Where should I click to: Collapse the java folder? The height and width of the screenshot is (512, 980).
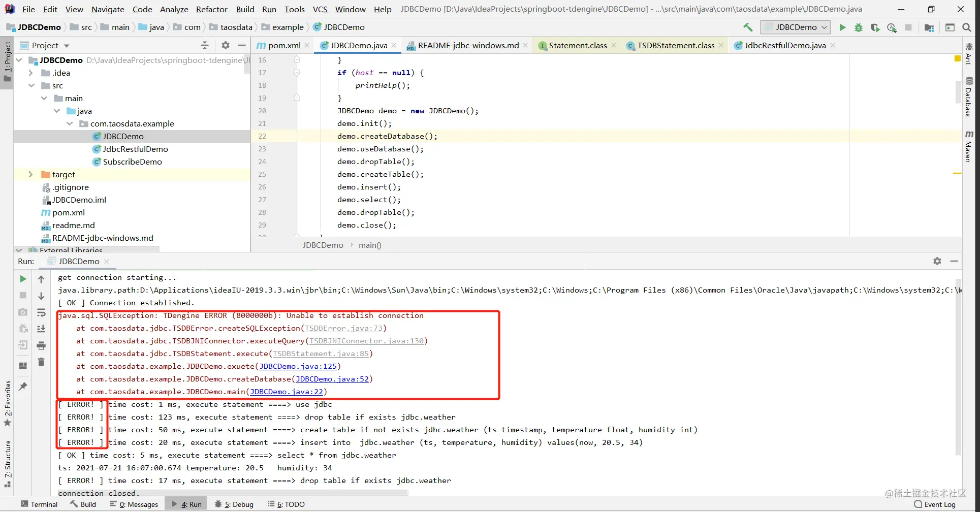57,111
